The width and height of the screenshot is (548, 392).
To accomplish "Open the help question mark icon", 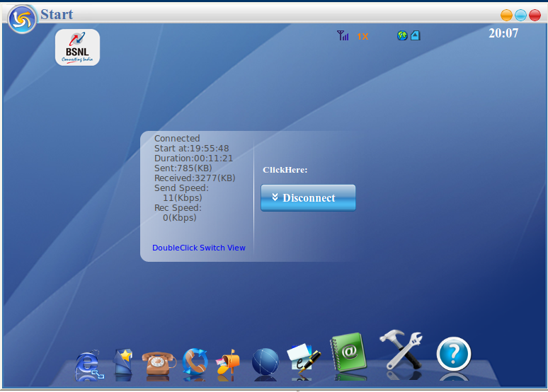I will pos(454,354).
